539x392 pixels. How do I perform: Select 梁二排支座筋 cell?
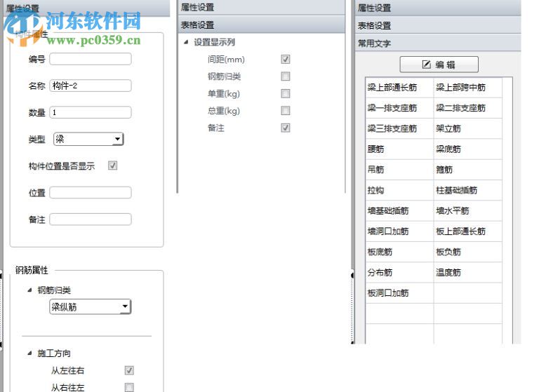coord(468,108)
